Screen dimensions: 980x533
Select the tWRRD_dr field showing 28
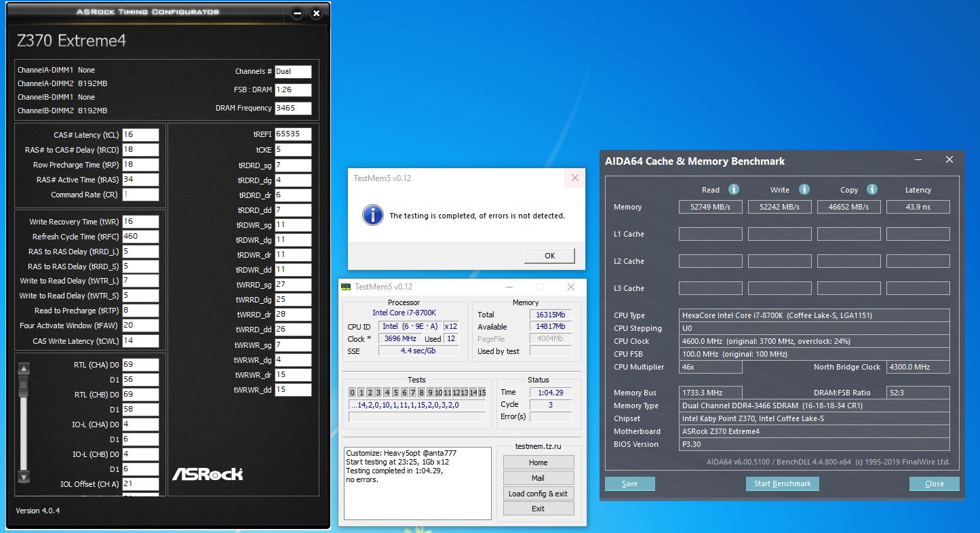[293, 315]
